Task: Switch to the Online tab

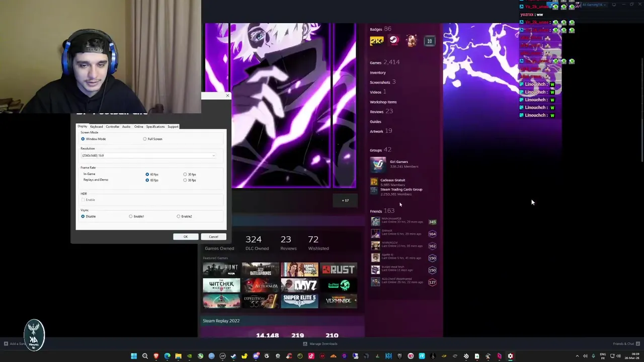Action: tap(139, 127)
